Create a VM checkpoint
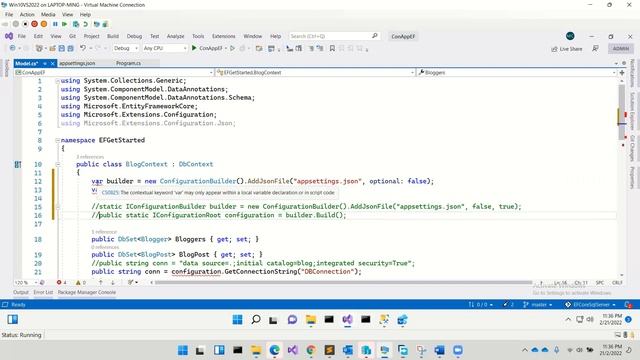This screenshot has width=640, height=360. tap(76, 24)
